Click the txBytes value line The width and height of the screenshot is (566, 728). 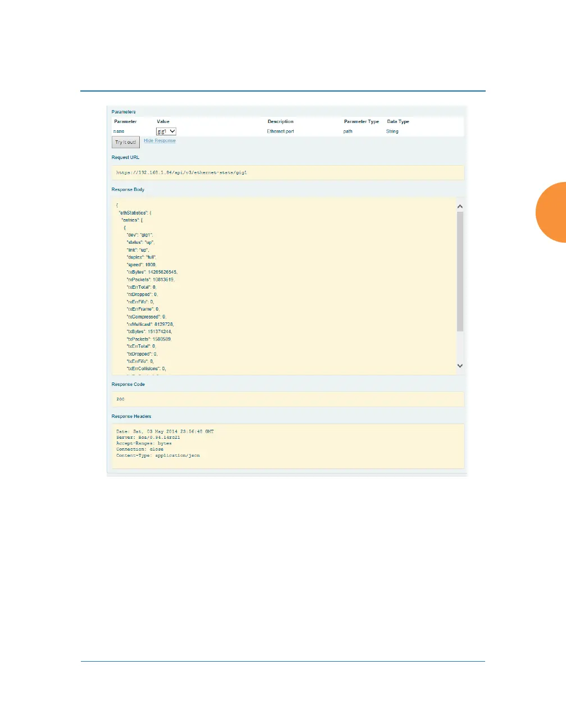click(x=149, y=331)
